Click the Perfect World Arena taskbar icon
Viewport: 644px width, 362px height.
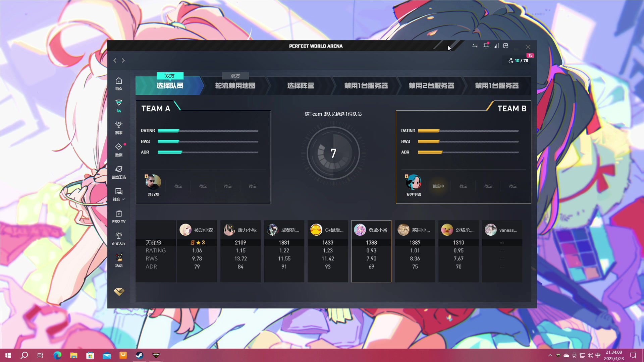(156, 355)
